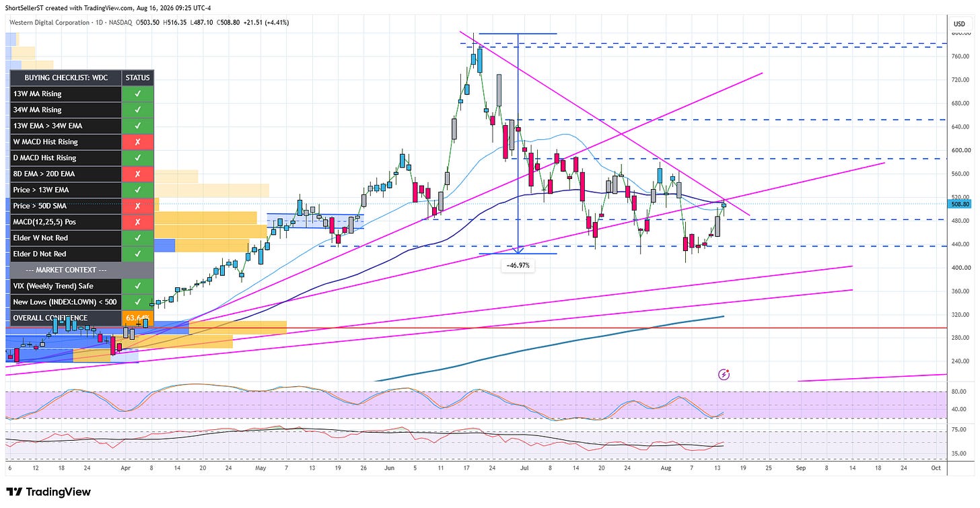This screenshot has height=508, width=980.
Task: Select the checkmark beside VIX (Weekly Trend) Safe
Action: (x=138, y=286)
